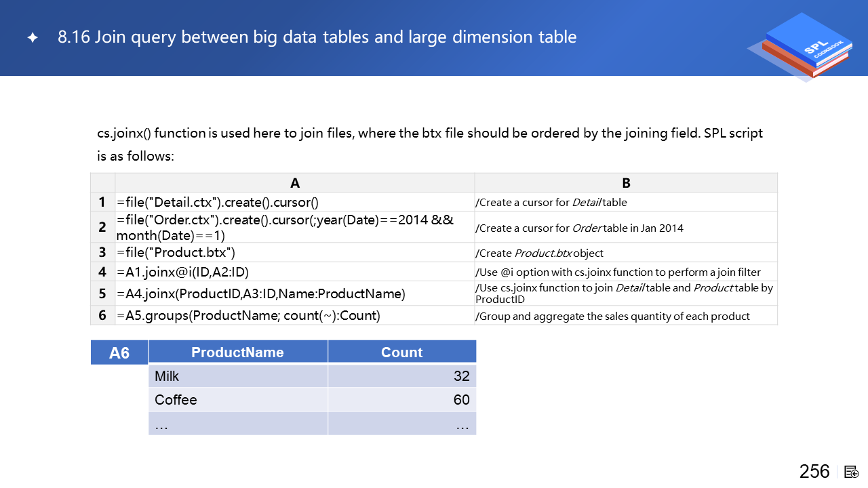This screenshot has height=488, width=868.
Task: Select the slide title "8.16 Join query"
Action: 317,37
